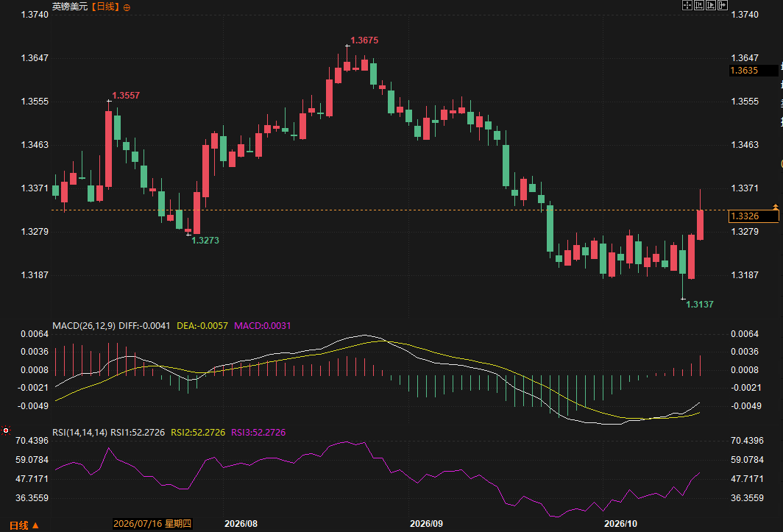The height and width of the screenshot is (532, 783).
Task: Click the crosshair cursor icon
Action: coord(687,5)
